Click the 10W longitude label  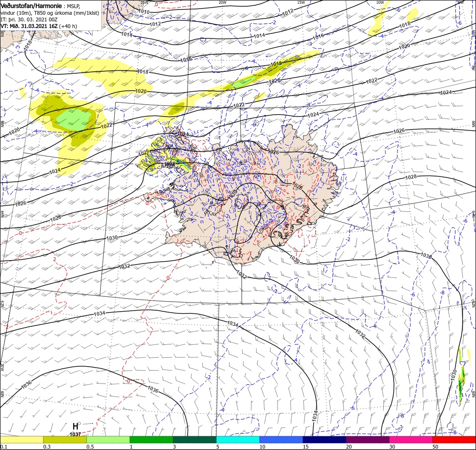[380, 2]
